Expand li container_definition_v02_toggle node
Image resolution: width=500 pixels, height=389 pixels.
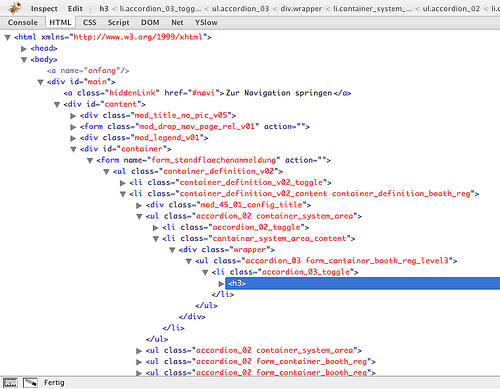123,183
